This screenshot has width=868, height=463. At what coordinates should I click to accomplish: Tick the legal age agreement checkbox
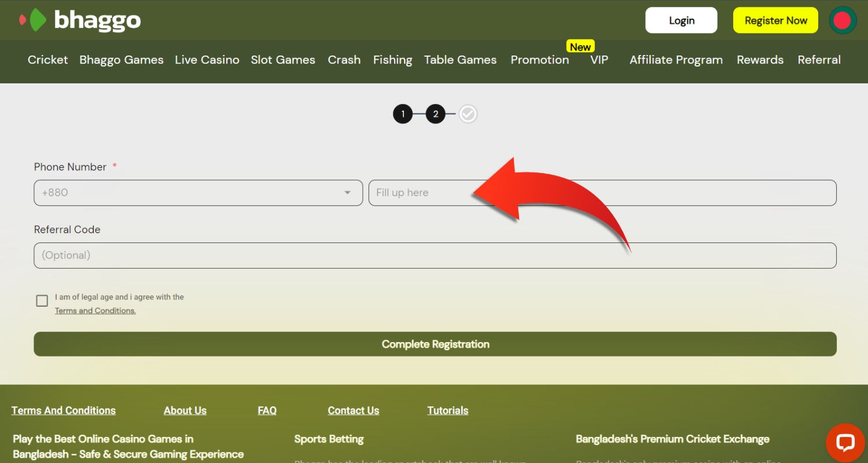pyautogui.click(x=42, y=301)
